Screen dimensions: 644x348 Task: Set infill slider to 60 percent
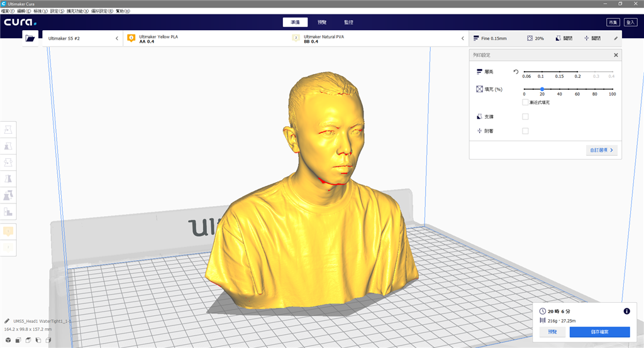point(577,89)
